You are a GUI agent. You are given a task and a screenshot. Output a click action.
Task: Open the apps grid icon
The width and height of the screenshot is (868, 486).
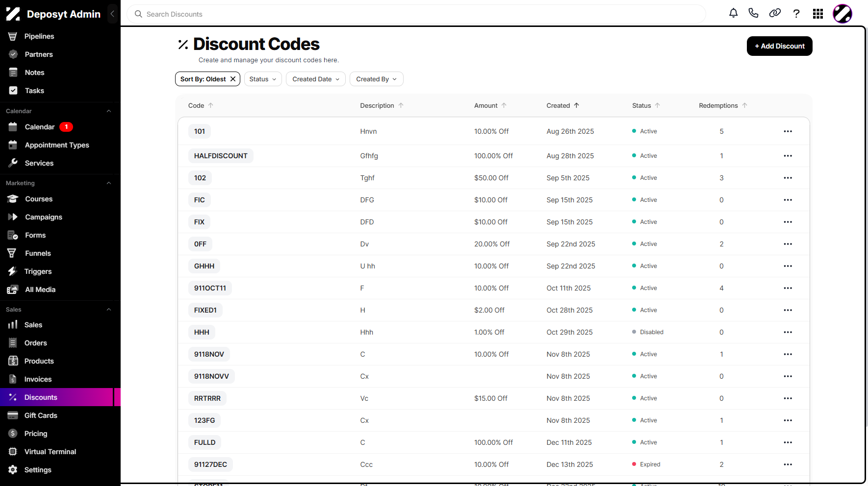[818, 14]
